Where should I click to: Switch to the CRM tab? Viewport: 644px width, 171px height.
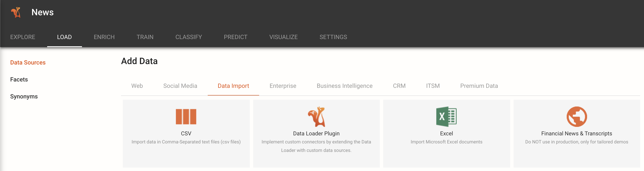point(399,86)
